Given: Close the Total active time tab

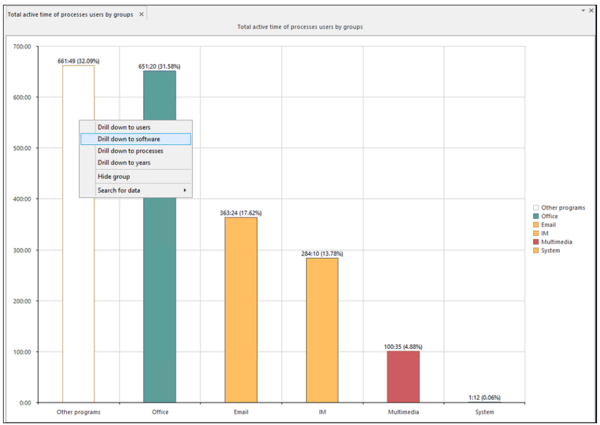Looking at the screenshot, I should click(x=142, y=14).
